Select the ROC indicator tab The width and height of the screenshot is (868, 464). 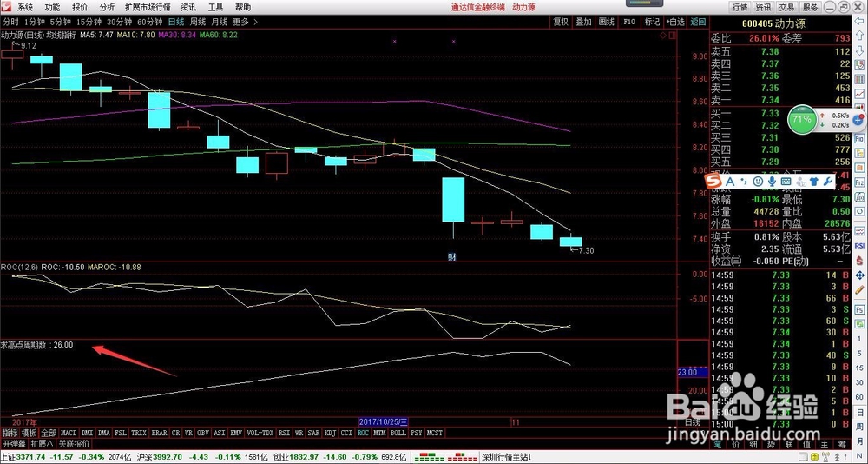(x=363, y=433)
